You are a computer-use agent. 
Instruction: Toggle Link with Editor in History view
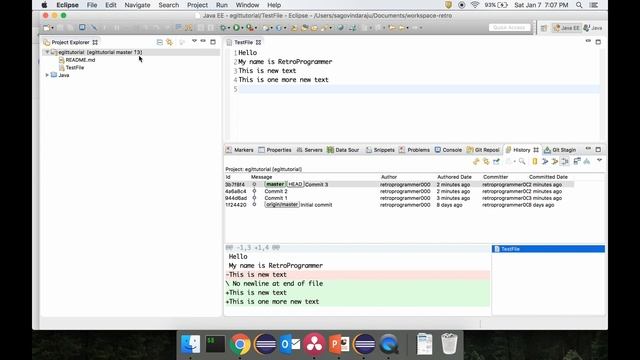coord(486,162)
